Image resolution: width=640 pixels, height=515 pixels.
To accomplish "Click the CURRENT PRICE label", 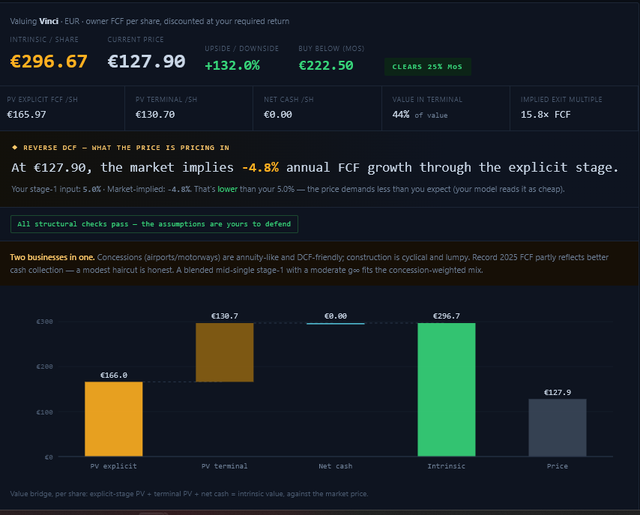I will [136, 40].
